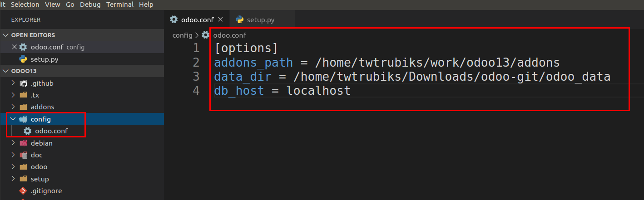This screenshot has width=644, height=200.
Task: Click the GitHub folder icon in explorer
Action: 23,83
